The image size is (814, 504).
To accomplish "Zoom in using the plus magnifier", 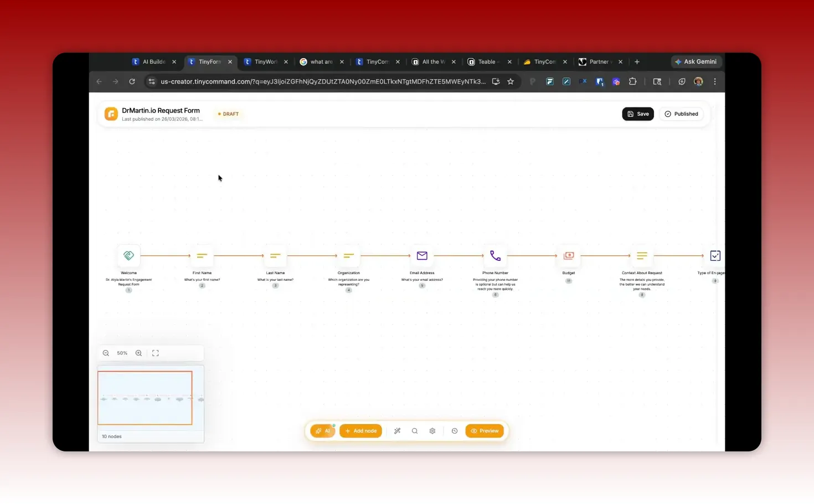I will 138,353.
